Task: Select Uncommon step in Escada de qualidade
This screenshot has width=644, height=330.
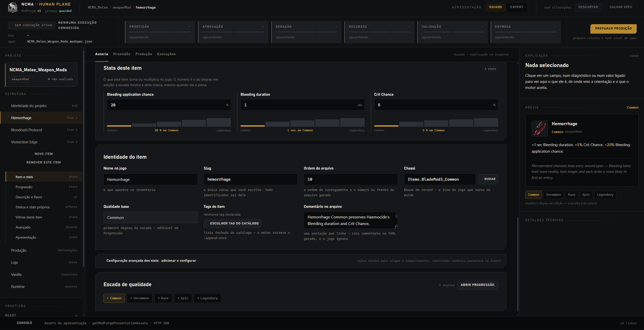Action: (x=140, y=298)
